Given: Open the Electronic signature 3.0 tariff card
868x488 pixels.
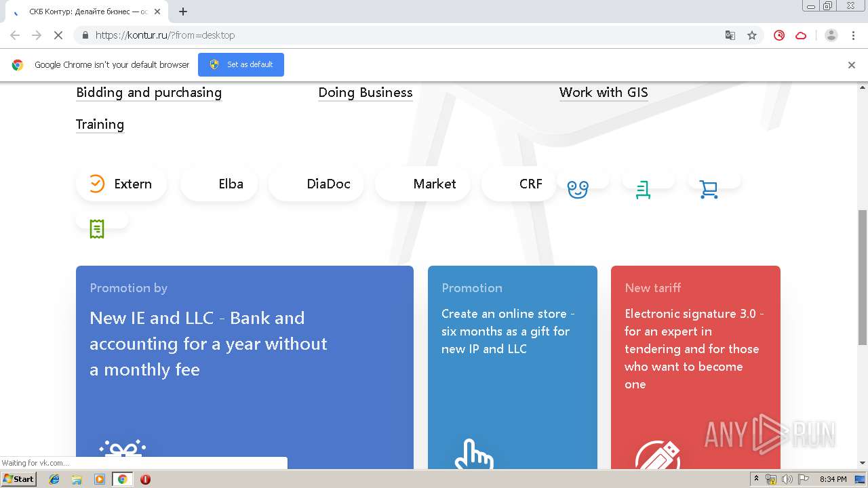Looking at the screenshot, I should pos(696,367).
